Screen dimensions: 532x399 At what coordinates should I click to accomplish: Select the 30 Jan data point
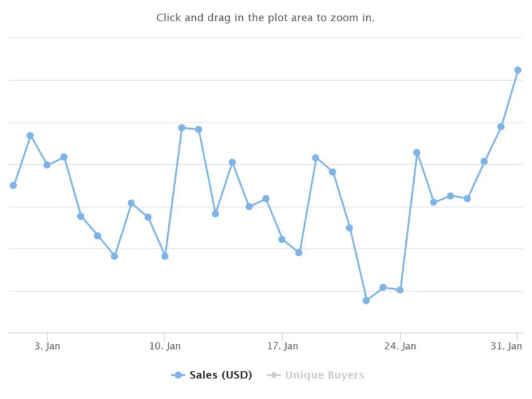501,127
